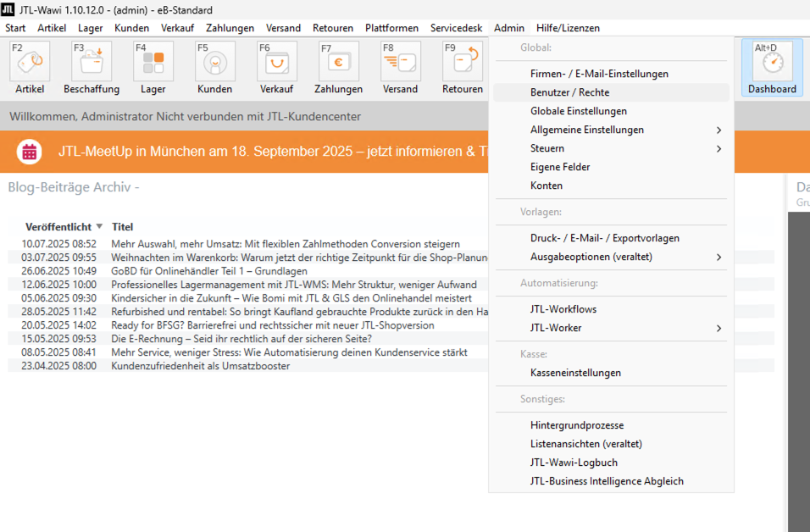Open JTL-Business Intelligence Abgleich
Image resolution: width=810 pixels, height=532 pixels.
click(x=611, y=481)
